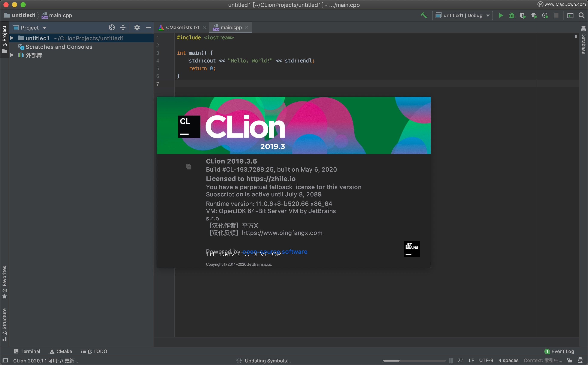Toggle the 1: Project side tab

click(4, 39)
